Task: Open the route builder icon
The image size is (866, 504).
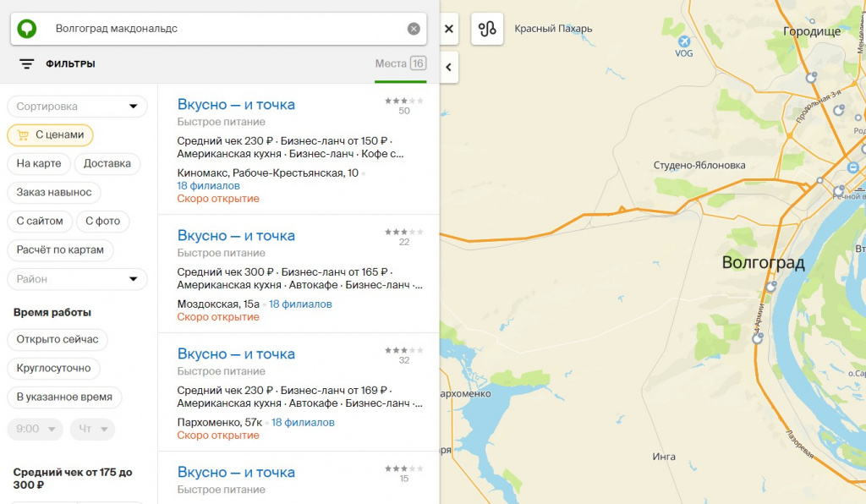Action: (487, 29)
